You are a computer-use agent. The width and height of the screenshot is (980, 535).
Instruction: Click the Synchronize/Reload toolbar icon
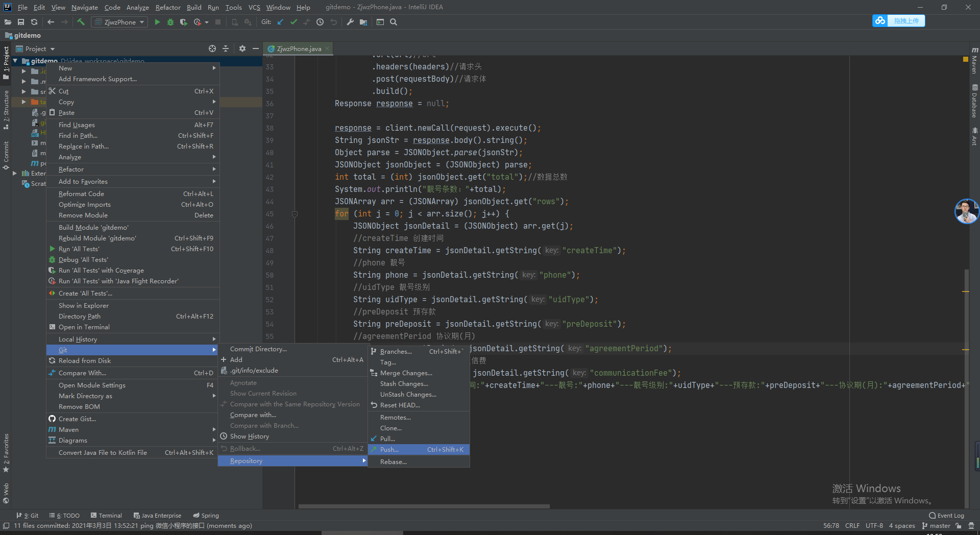pos(34,22)
